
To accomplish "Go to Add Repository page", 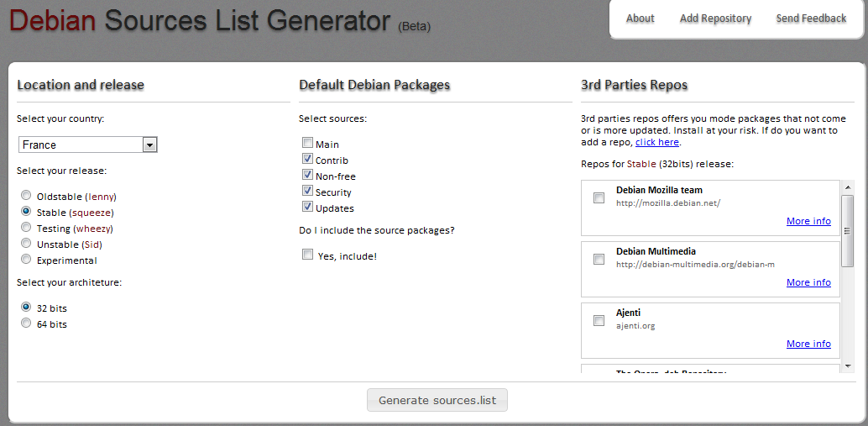I will click(715, 18).
